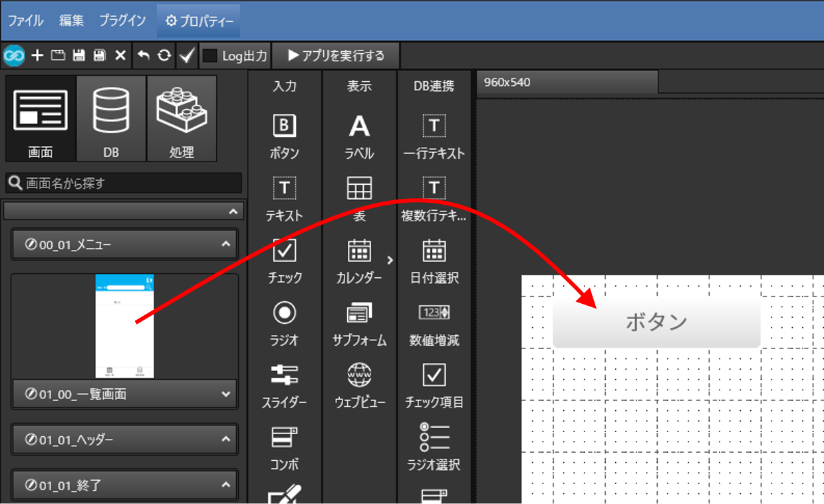Screen dimensions: 824x504
Task: Pick the ウェブビュー component icon
Action: pos(359,376)
